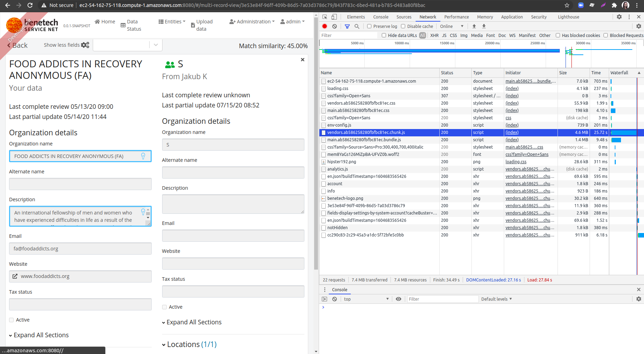Click the Show less fields gear icon
644x354 pixels.
pos(86,45)
